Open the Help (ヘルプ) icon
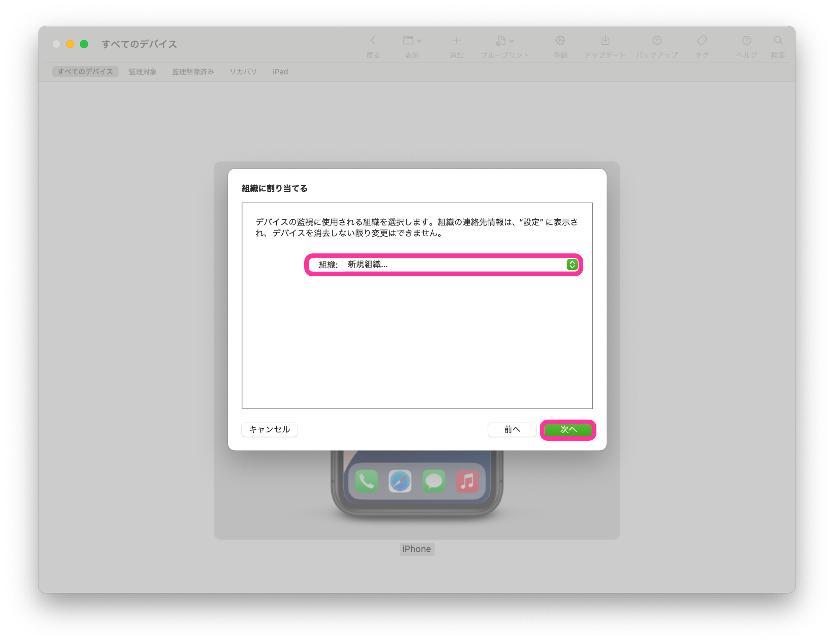The width and height of the screenshot is (834, 644). (x=746, y=40)
